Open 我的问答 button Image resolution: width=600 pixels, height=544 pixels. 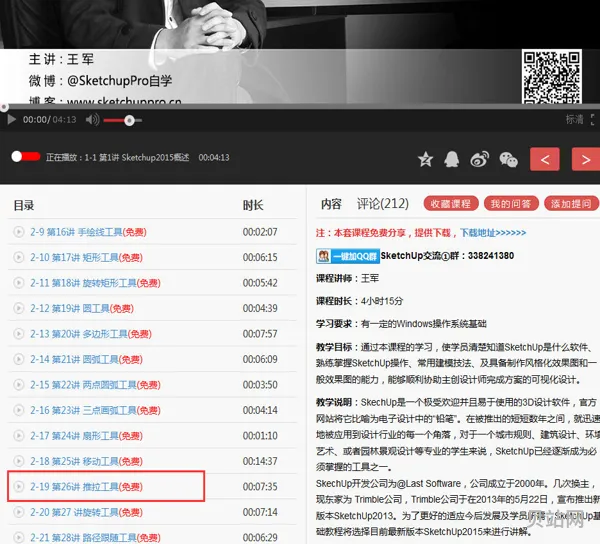(x=511, y=204)
